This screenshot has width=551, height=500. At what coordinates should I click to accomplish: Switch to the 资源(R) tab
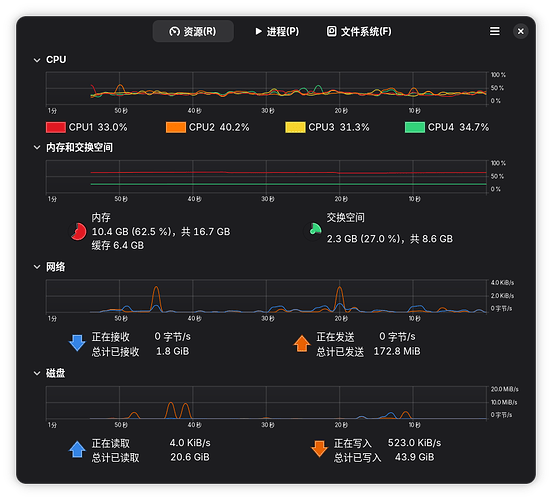[193, 31]
